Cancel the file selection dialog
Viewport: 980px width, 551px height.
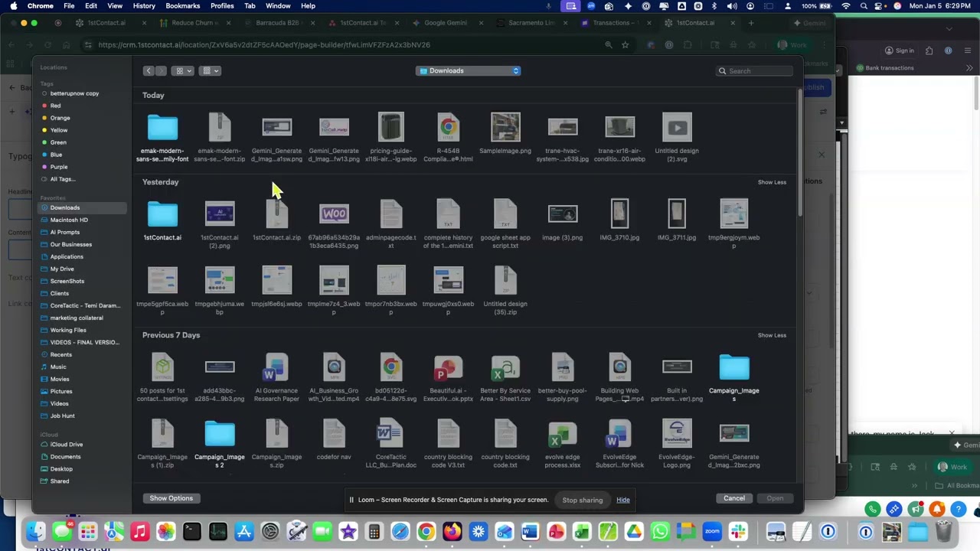pyautogui.click(x=734, y=498)
